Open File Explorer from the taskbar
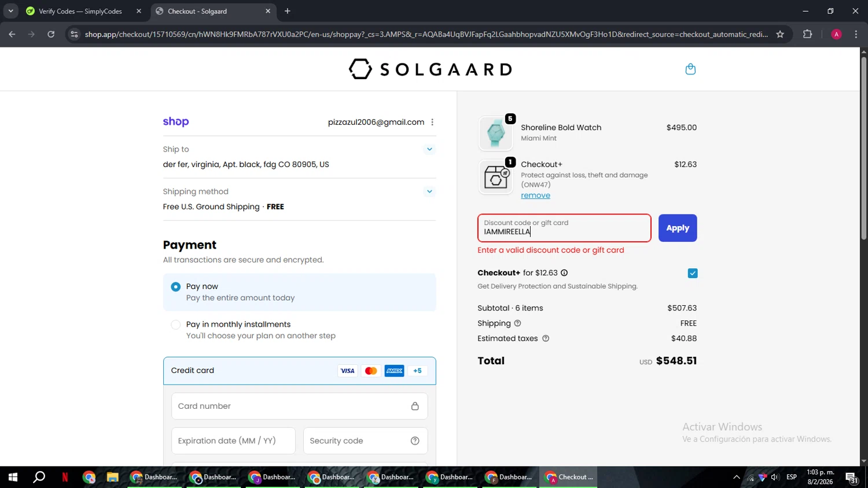 click(112, 477)
